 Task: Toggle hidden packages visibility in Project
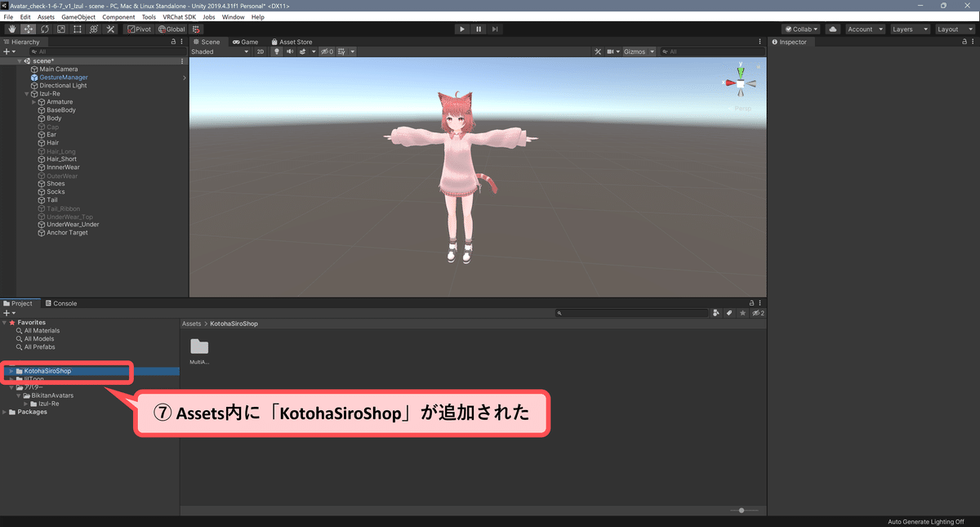759,313
